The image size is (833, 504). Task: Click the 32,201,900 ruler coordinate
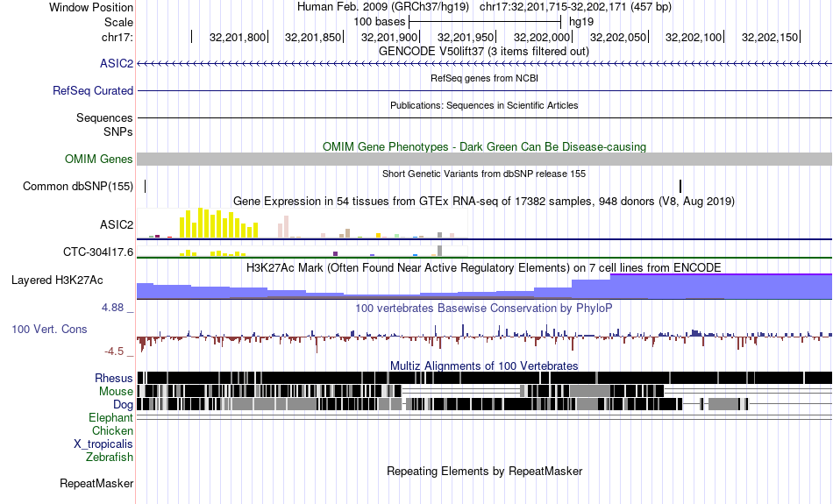[x=389, y=37]
